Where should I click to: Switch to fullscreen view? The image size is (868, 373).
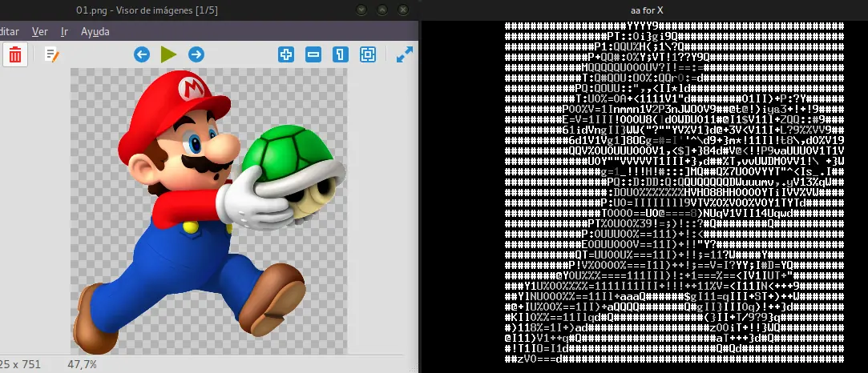405,54
